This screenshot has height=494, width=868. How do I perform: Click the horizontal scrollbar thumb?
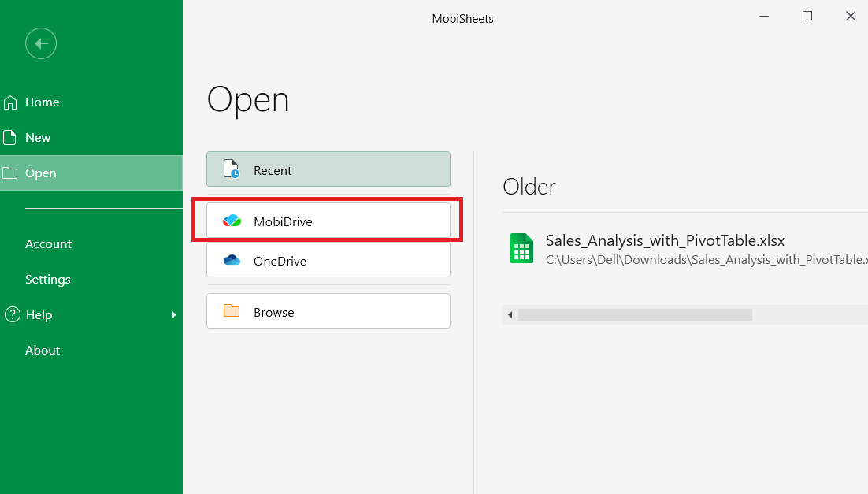[635, 314]
